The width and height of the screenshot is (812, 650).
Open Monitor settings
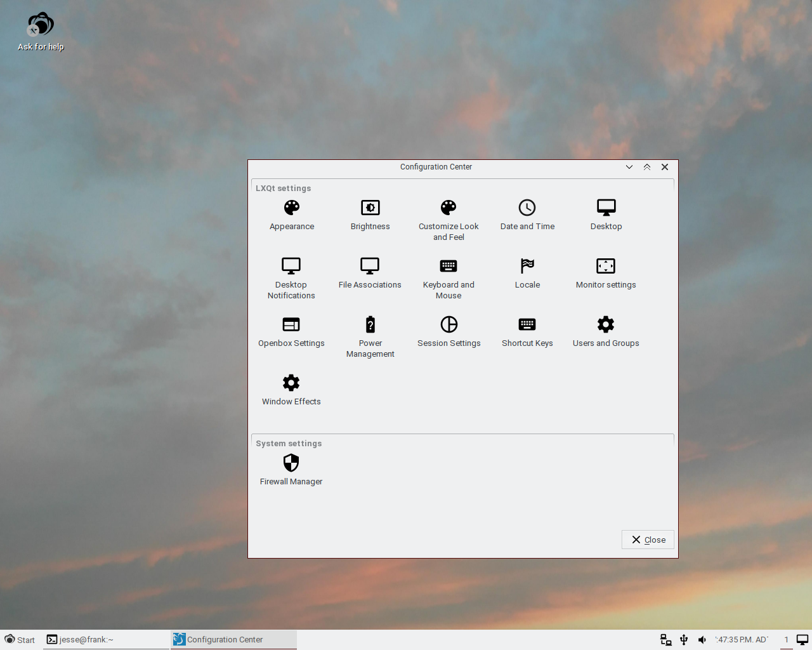coord(606,274)
